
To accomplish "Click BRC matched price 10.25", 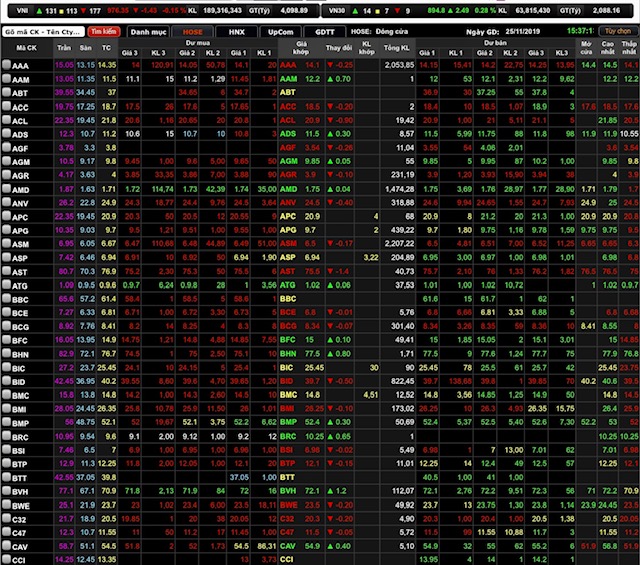I will 314,436.
